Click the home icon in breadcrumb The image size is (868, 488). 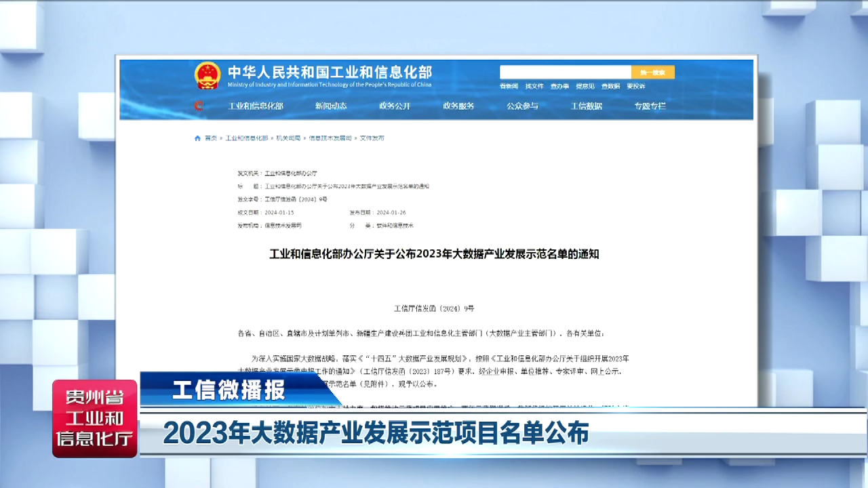198,138
